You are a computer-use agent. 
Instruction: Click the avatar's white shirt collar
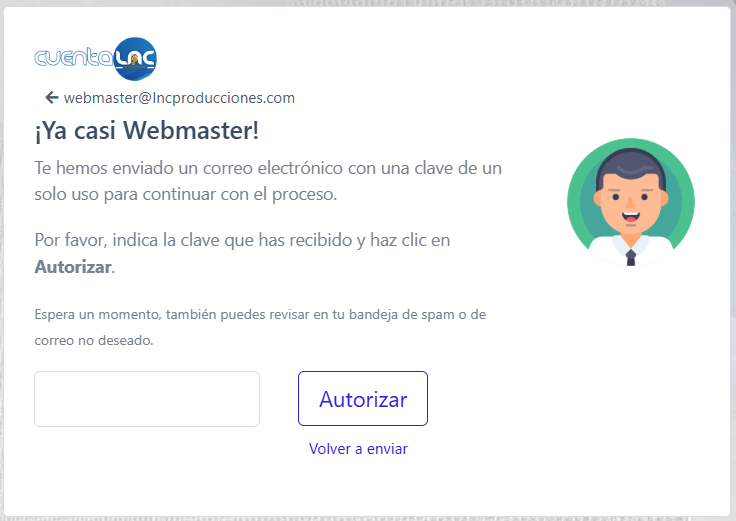point(631,245)
